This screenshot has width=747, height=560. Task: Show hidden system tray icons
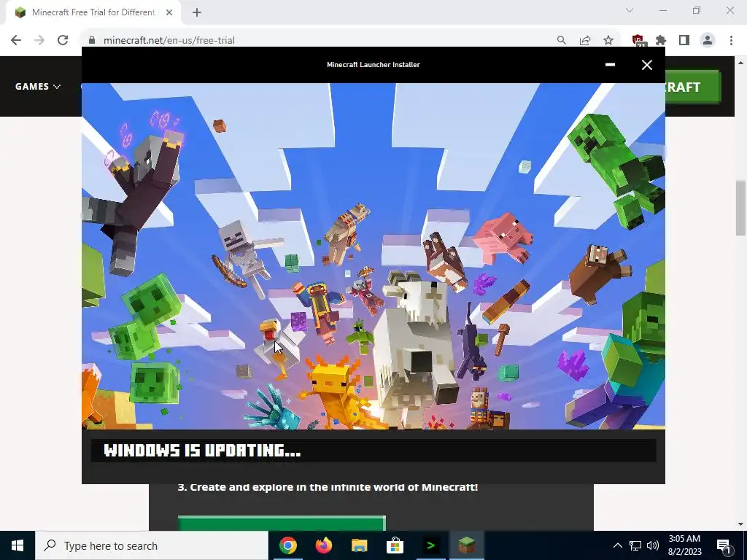[x=617, y=545]
